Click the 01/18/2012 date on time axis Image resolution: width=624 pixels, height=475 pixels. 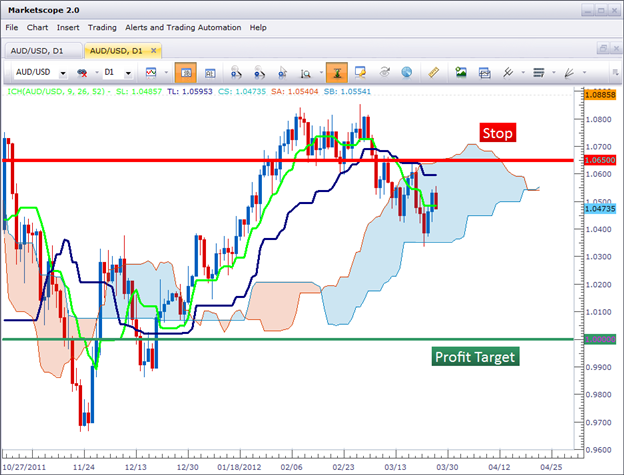[x=239, y=467]
